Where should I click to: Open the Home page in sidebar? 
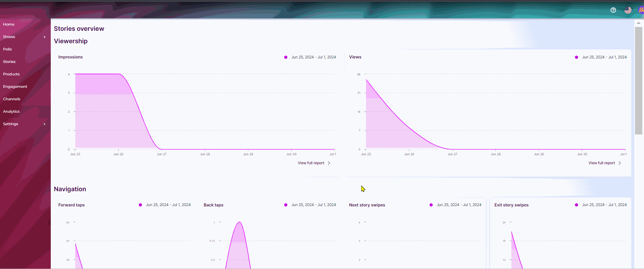[x=9, y=24]
